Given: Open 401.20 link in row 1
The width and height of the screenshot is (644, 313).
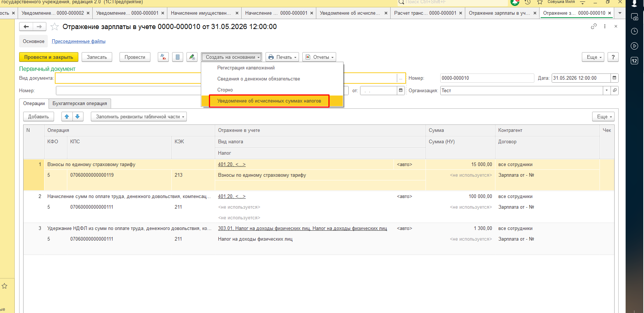Looking at the screenshot, I should coord(232,165).
